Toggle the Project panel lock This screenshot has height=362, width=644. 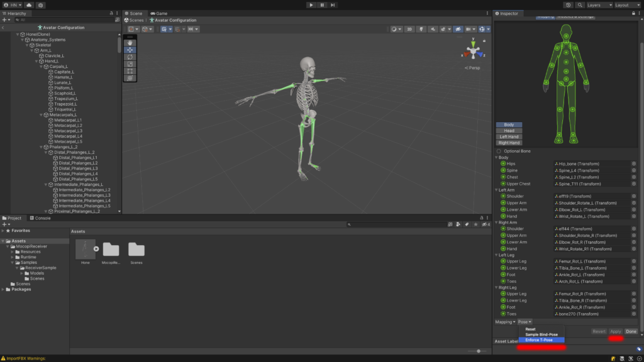(482, 218)
